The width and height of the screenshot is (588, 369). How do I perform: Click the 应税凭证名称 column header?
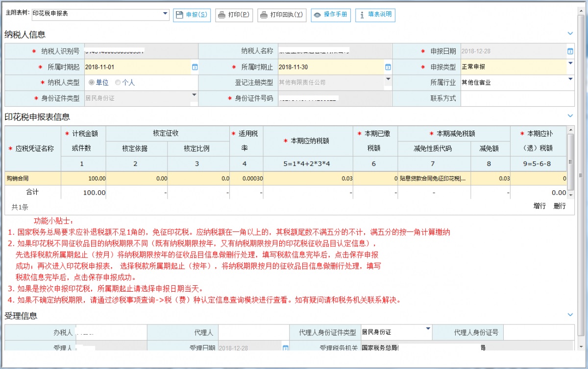pos(33,148)
